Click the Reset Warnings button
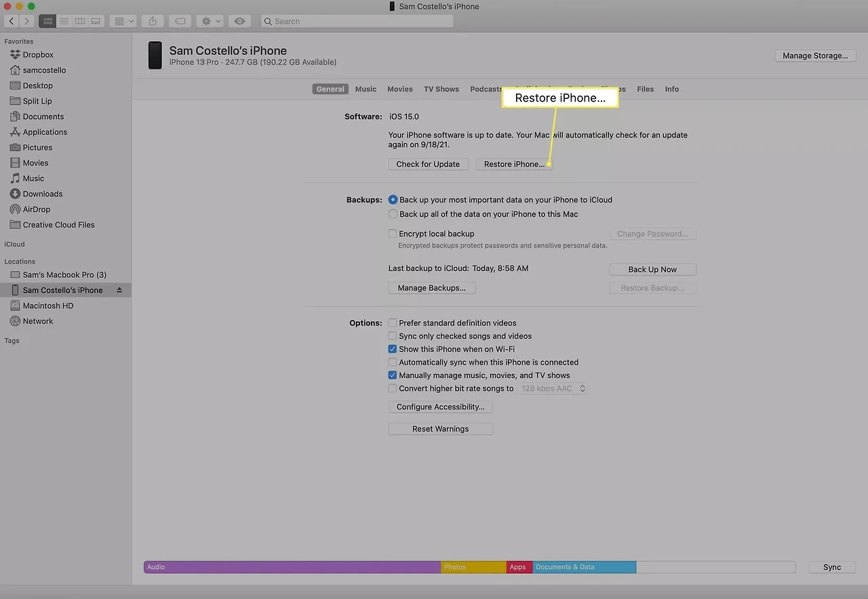 point(440,429)
